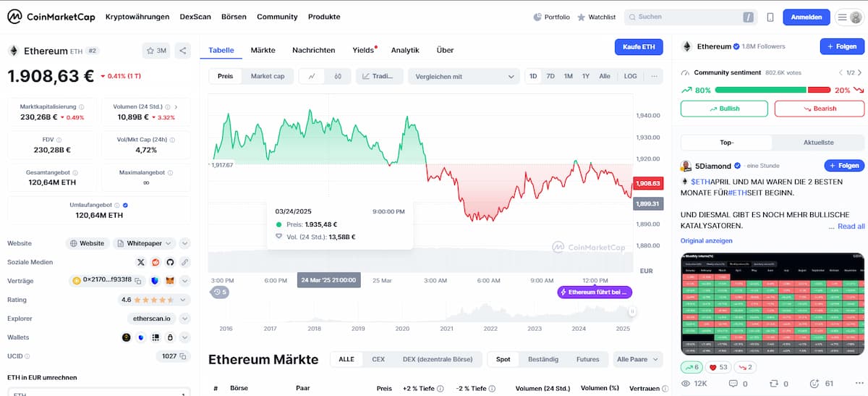
Task: Click the blue shield icon in Verträge
Action: (156, 281)
